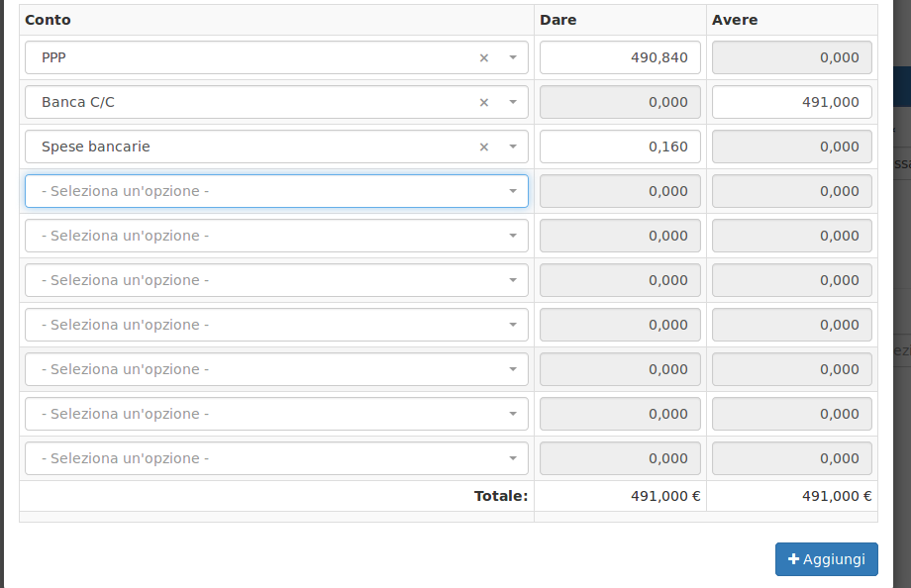911x588 pixels.
Task: Clear the Spese bancarie account selection
Action: pyautogui.click(x=483, y=147)
